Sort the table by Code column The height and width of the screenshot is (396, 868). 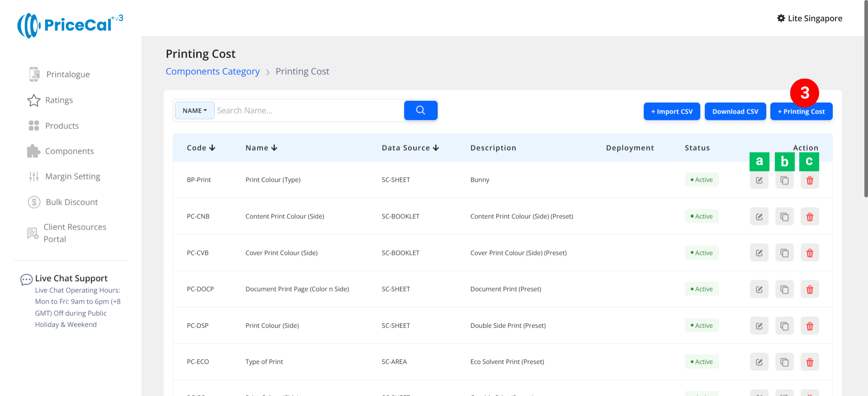click(x=201, y=148)
